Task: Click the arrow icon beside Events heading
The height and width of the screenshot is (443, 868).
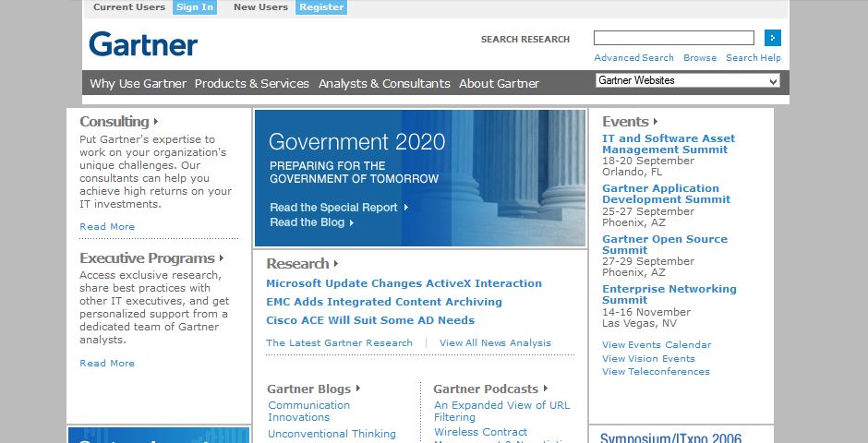Action: (x=656, y=121)
